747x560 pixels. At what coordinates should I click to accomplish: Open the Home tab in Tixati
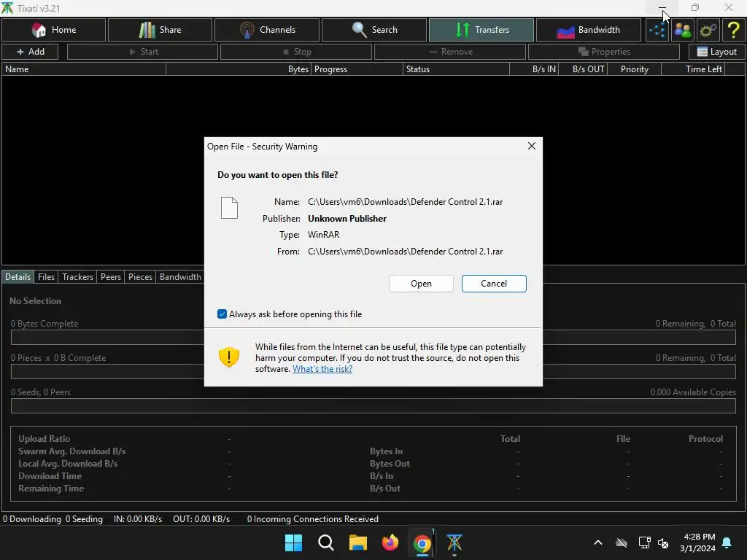[x=53, y=29]
